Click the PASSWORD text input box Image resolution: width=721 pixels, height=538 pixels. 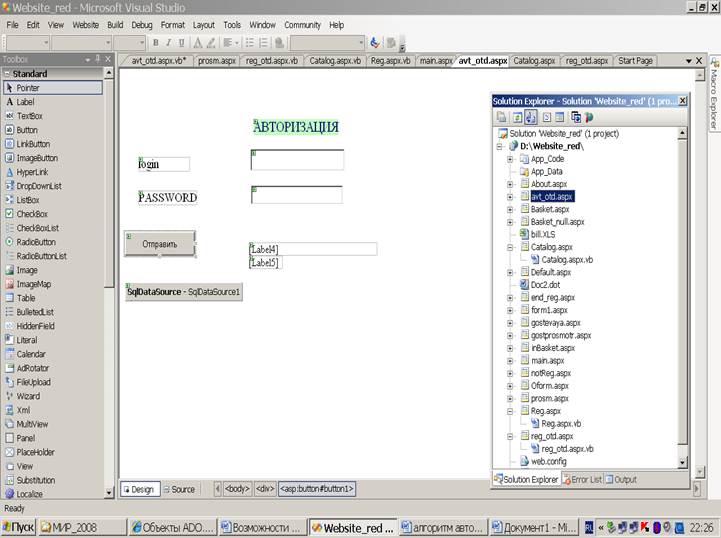point(297,195)
